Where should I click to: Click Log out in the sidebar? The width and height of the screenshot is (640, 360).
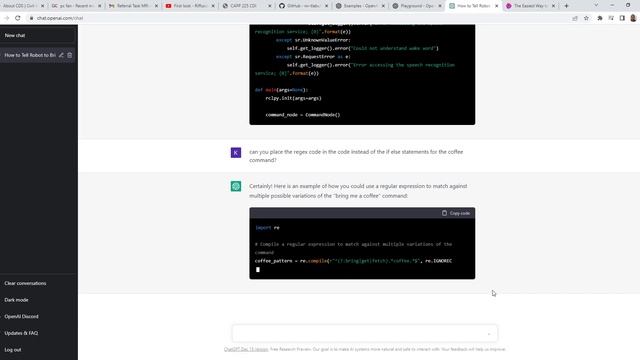point(13,350)
